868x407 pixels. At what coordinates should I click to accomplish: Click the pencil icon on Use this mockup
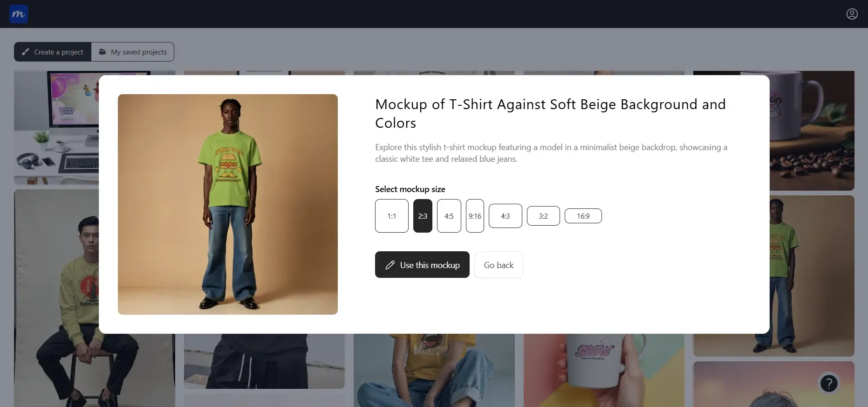pos(390,265)
